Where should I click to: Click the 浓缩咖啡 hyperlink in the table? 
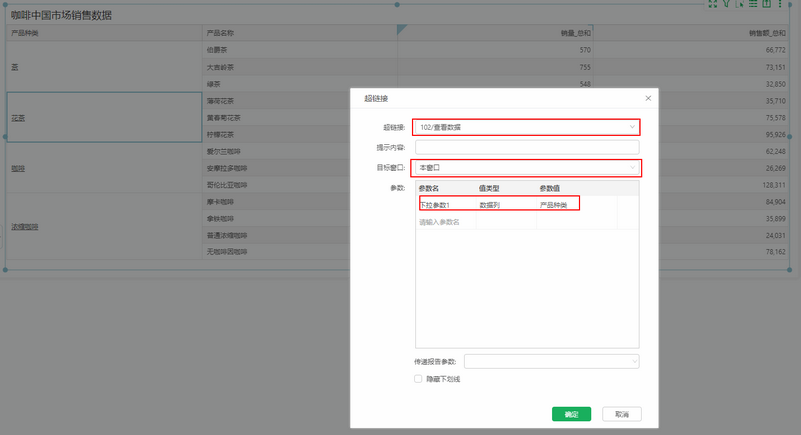pos(25,227)
